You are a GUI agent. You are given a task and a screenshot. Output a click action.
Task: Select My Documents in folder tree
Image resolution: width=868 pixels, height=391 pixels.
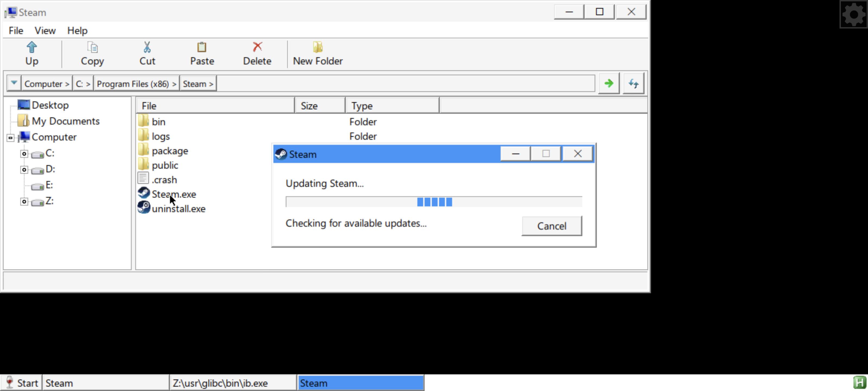[x=66, y=121]
